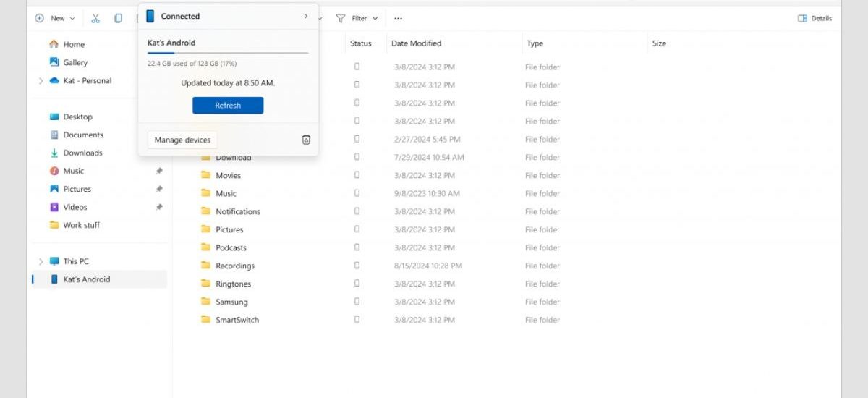
Task: Click the Connected header chevron
Action: coord(306,16)
